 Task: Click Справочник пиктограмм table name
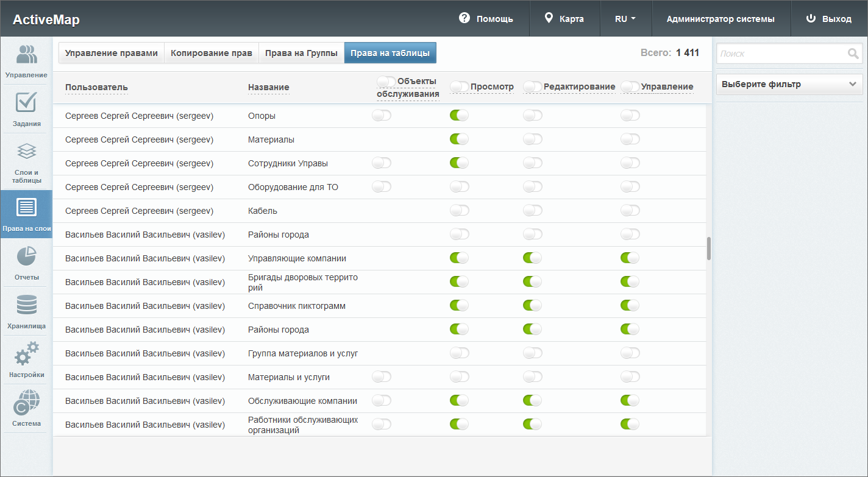point(297,306)
